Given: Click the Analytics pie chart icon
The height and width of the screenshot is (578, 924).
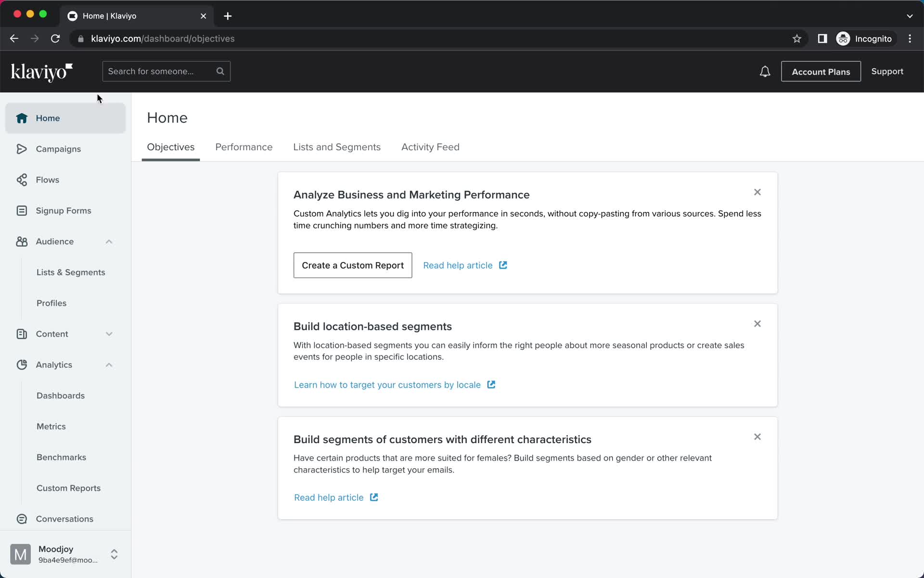Looking at the screenshot, I should pyautogui.click(x=22, y=365).
